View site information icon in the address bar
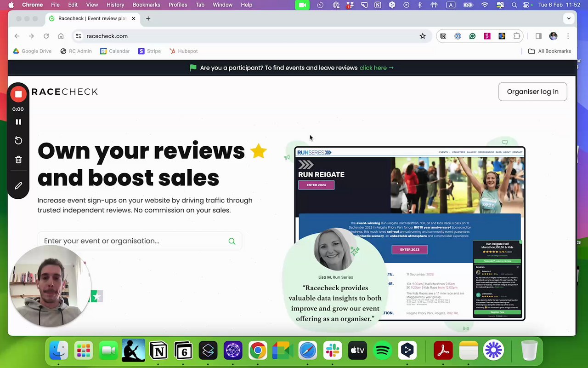Viewport: 588px width, 368px height. [x=79, y=36]
